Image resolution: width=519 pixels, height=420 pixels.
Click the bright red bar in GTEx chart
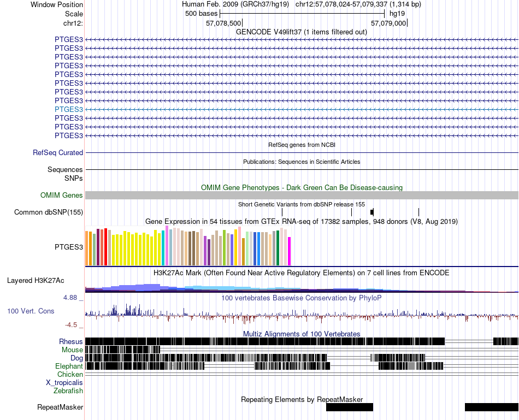click(x=106, y=246)
